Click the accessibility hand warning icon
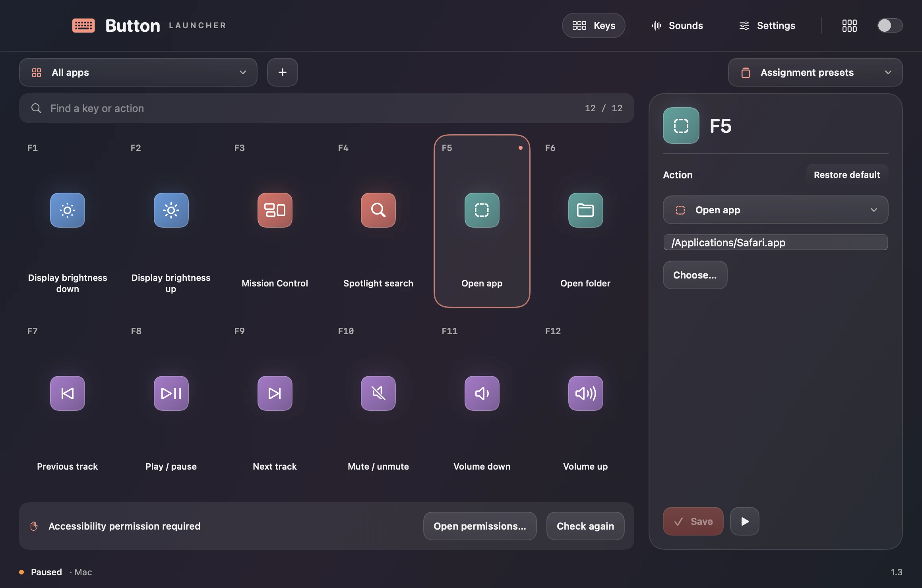922x588 pixels. point(34,526)
